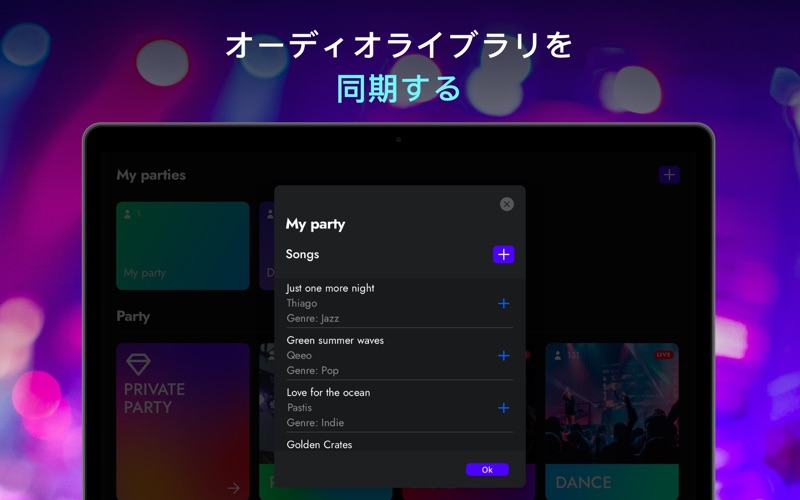
Task: Open the DANCE live party card
Action: coord(612,421)
